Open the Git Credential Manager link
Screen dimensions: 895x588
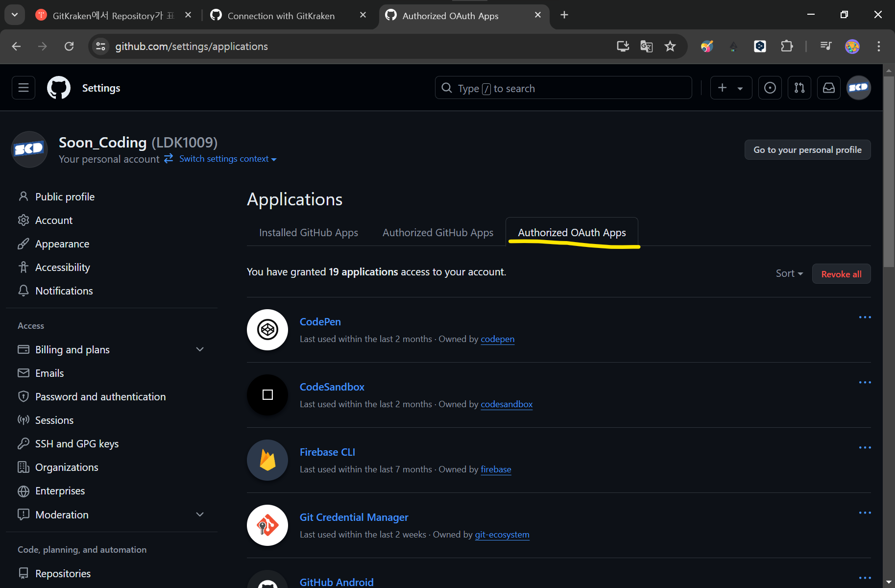pos(354,517)
